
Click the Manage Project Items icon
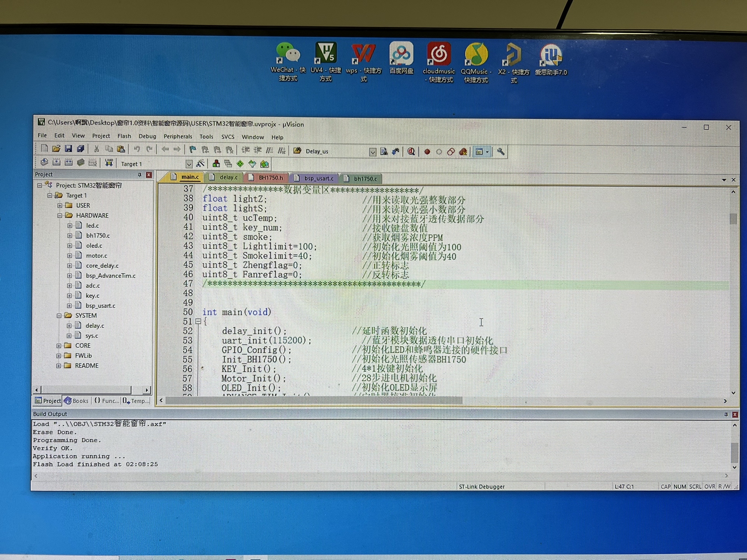click(x=216, y=164)
